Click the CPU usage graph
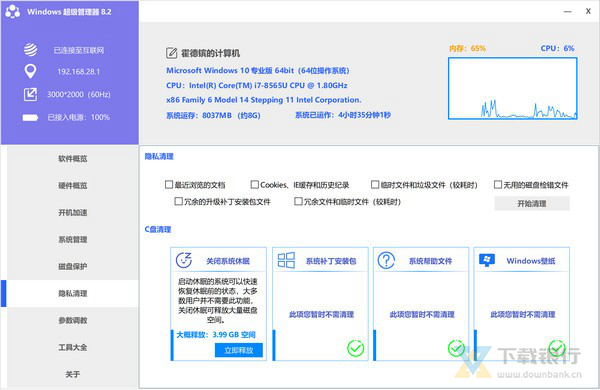This screenshot has height=390, width=600. point(513,88)
